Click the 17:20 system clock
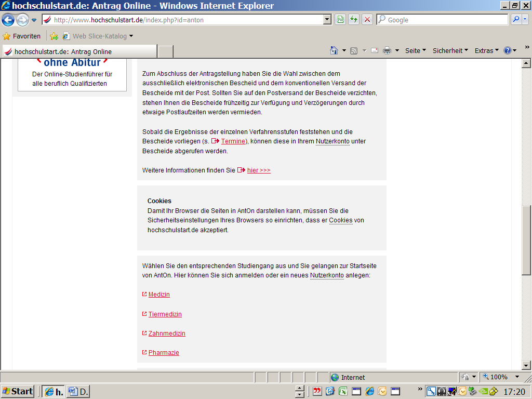 click(x=514, y=392)
